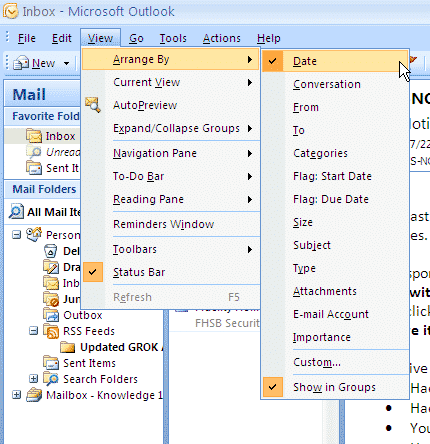Open the Tools menu

(x=173, y=38)
